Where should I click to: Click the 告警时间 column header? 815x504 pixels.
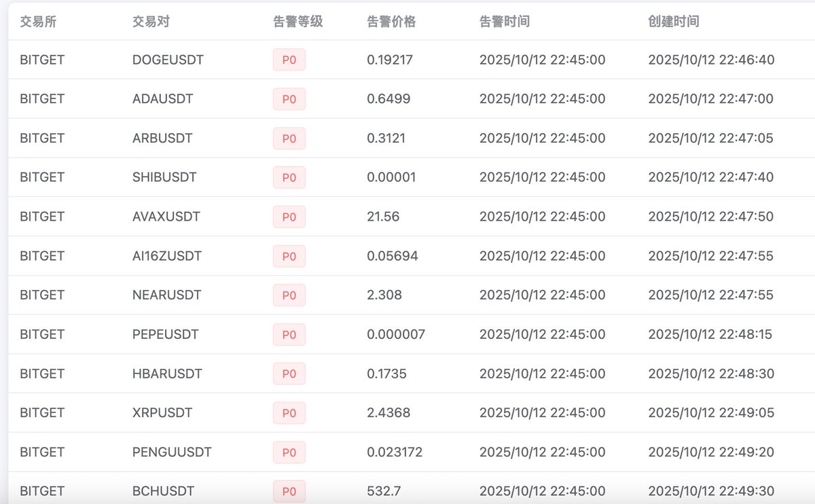505,22
